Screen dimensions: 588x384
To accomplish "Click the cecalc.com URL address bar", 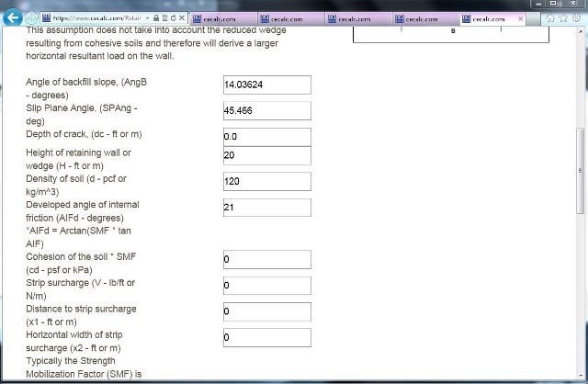I will [96, 18].
